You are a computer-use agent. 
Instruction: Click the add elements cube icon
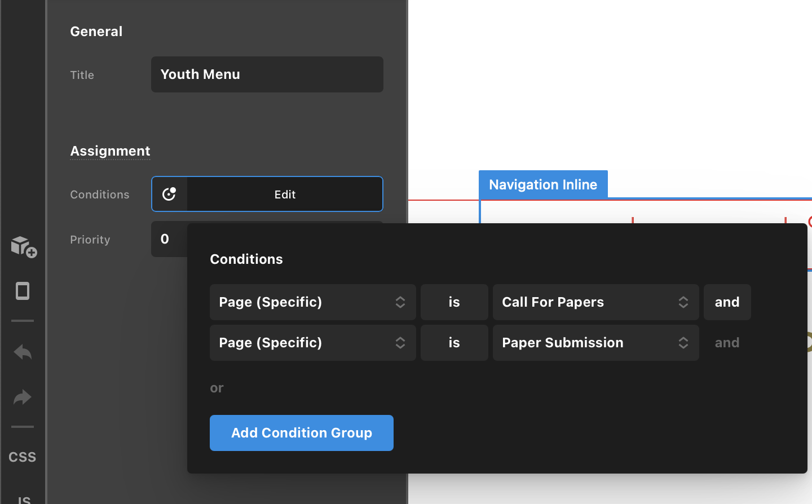23,246
